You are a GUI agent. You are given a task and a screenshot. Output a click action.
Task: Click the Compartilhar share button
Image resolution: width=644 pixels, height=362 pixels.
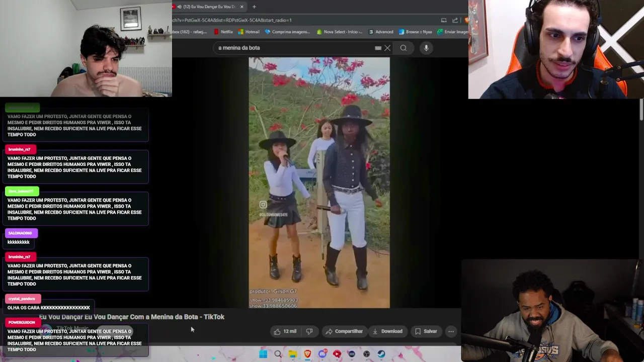344,331
